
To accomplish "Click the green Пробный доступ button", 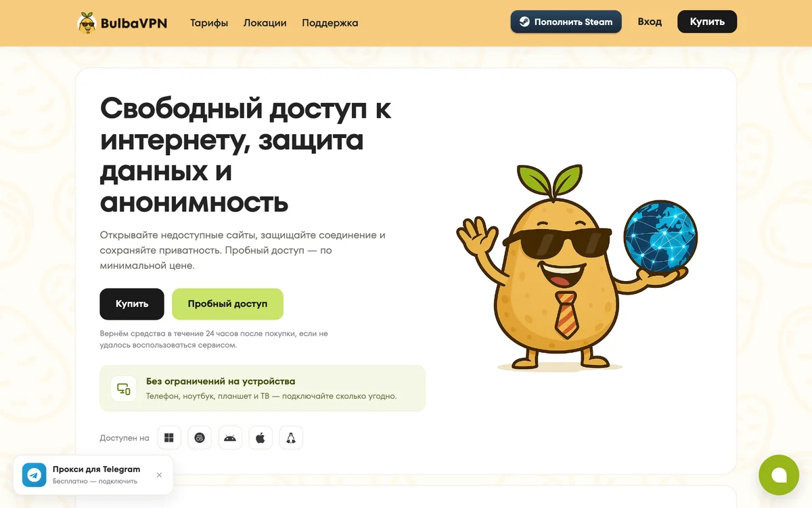I will pos(227,304).
